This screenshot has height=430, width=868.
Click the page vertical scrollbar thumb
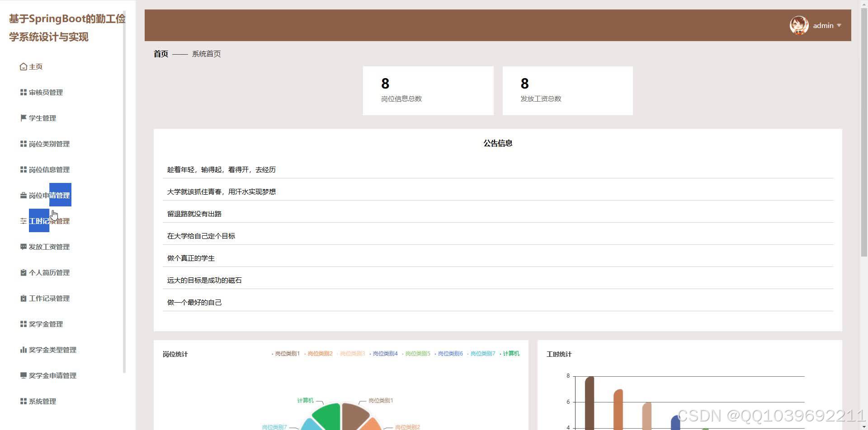click(864, 131)
